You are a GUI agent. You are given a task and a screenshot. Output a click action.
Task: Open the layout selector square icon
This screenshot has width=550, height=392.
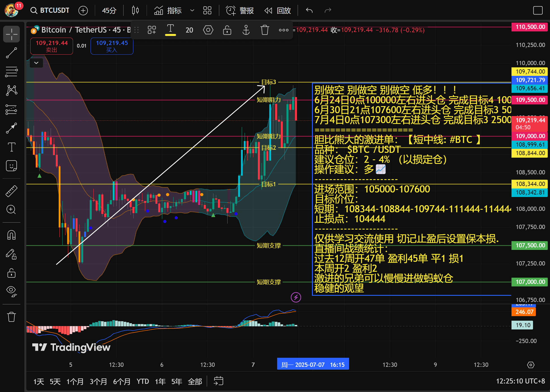pyautogui.click(x=538, y=10)
